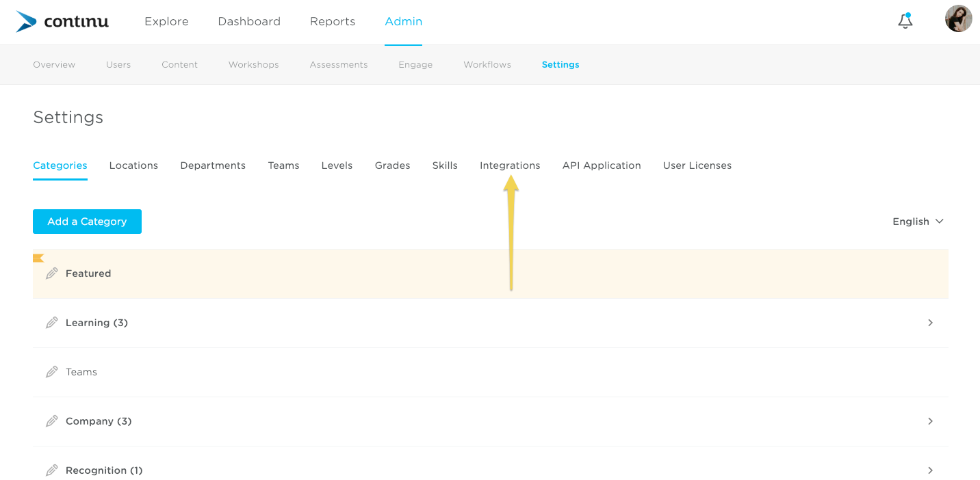Screen dimensions: 980x480
Task: Switch to the Teams settings tab
Action: tap(283, 165)
